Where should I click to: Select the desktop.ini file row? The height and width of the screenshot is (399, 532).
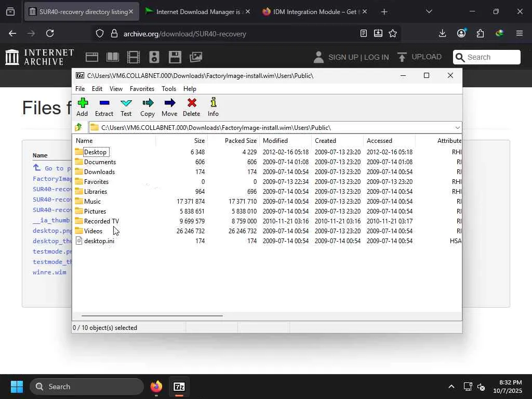[x=268, y=241]
